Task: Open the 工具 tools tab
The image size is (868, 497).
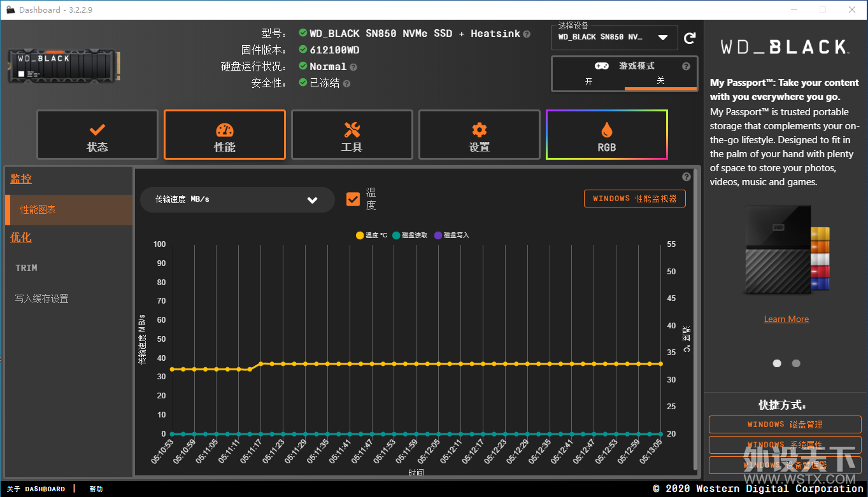Action: [352, 135]
